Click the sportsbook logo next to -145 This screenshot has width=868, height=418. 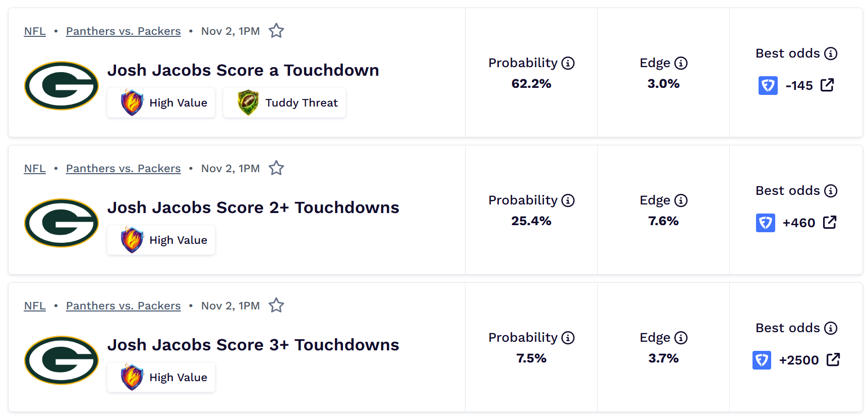(x=768, y=85)
